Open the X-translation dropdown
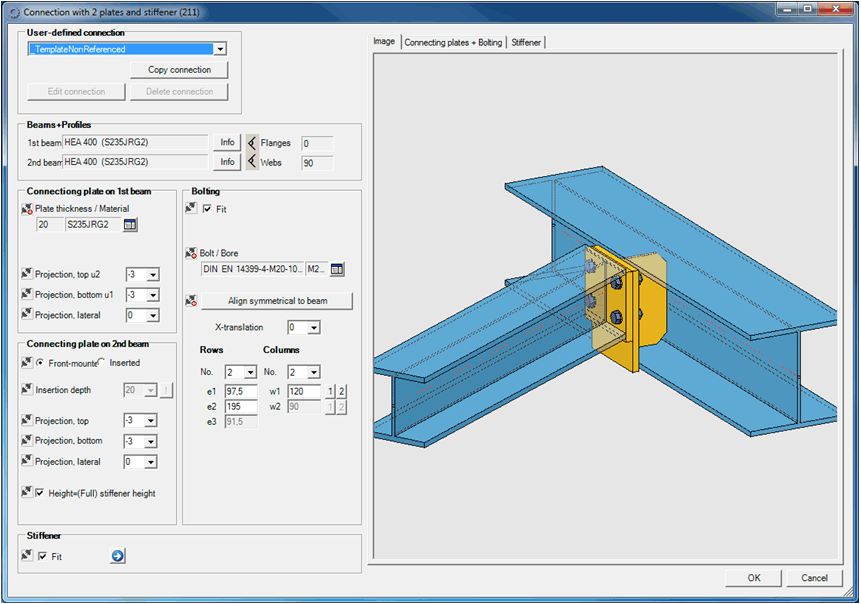 click(314, 328)
